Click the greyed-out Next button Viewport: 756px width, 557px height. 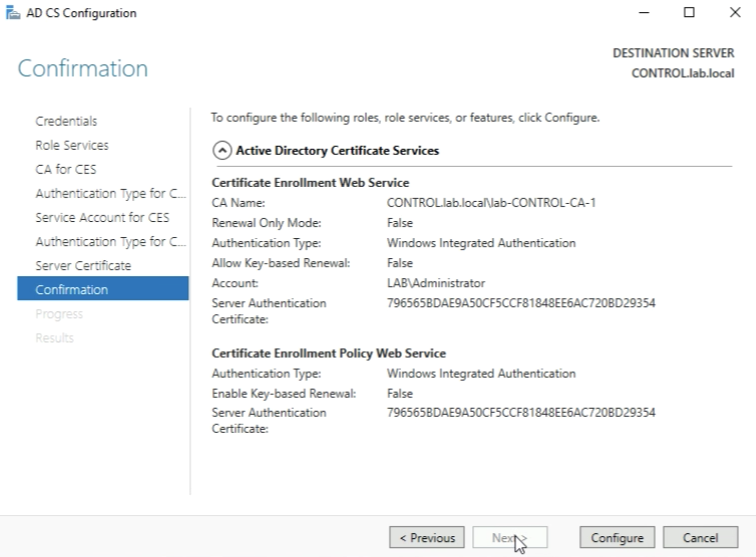coord(510,538)
